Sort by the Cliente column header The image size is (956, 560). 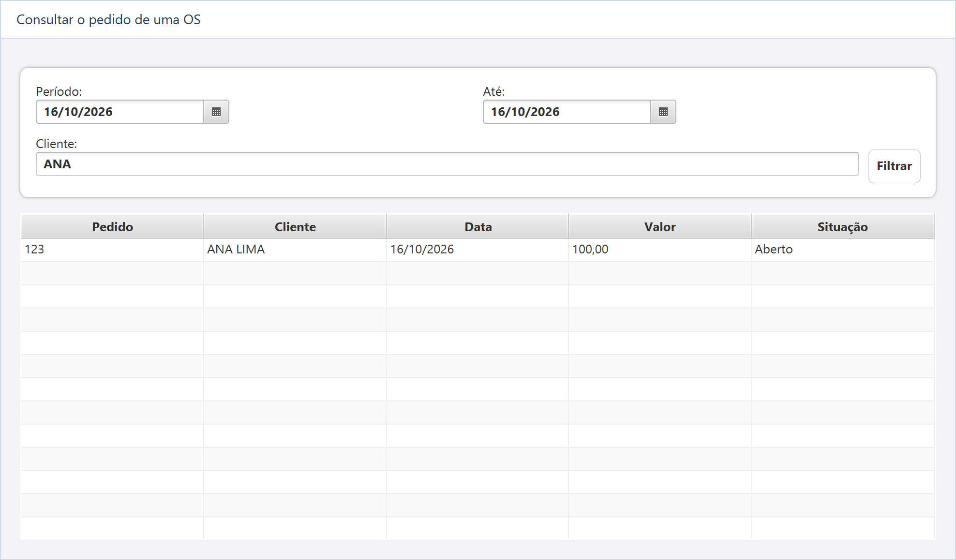tap(295, 226)
